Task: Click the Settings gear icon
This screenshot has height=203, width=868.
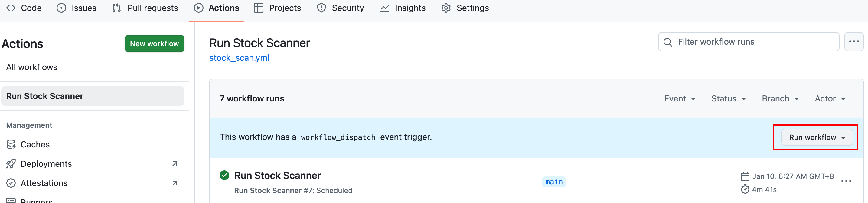Action: pyautogui.click(x=446, y=8)
